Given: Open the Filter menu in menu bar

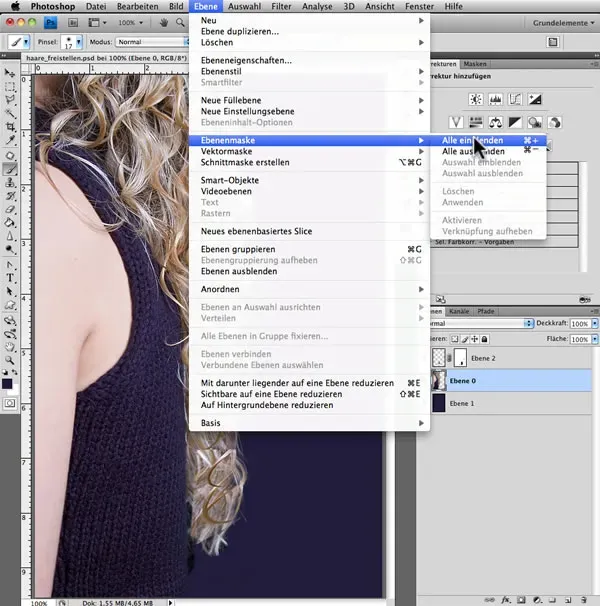Looking at the screenshot, I should [x=285, y=6].
